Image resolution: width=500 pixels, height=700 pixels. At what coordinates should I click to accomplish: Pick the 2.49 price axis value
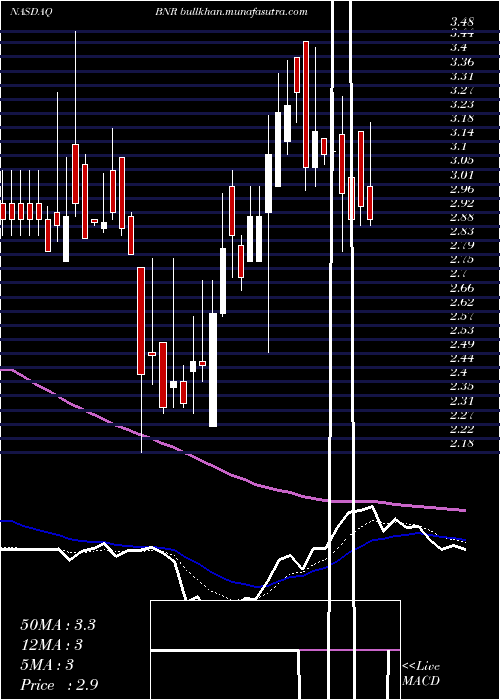[462, 344]
